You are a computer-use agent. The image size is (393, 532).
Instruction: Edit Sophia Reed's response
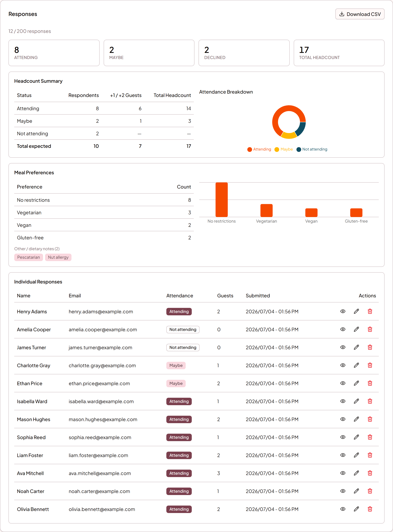coord(356,437)
